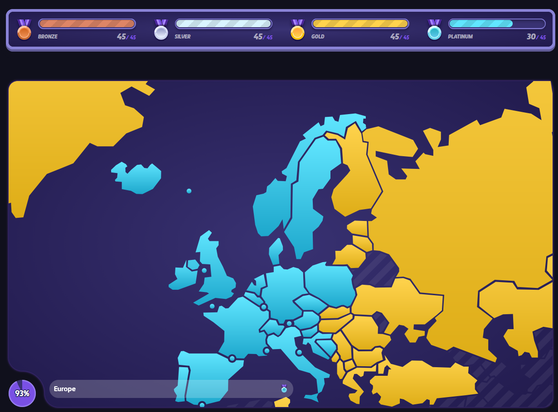
Task: Select Turkey on the map
Action: [423, 384]
